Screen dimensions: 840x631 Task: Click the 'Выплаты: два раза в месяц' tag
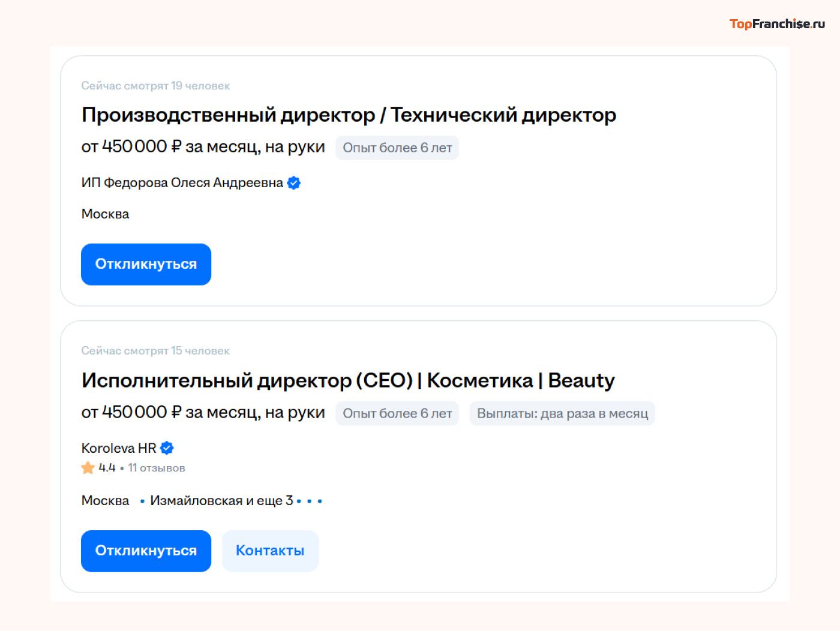[x=562, y=413]
